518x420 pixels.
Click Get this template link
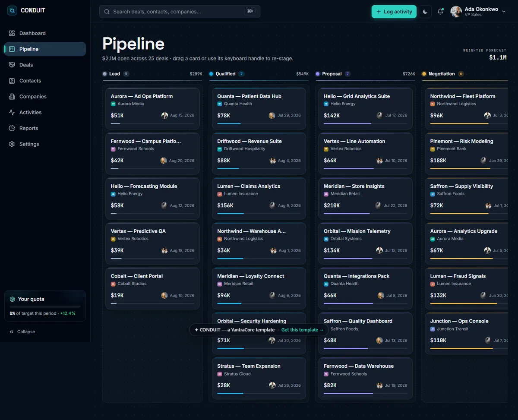[302, 330]
